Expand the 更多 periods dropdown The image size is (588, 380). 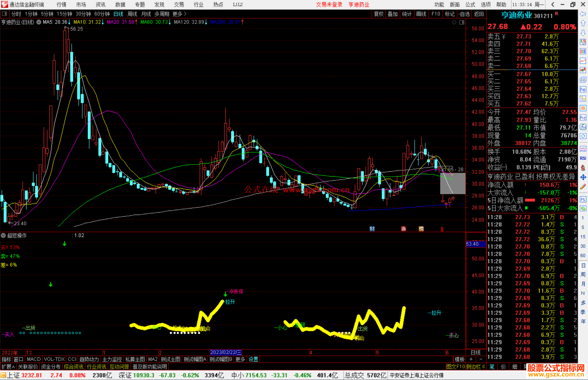coord(179,14)
